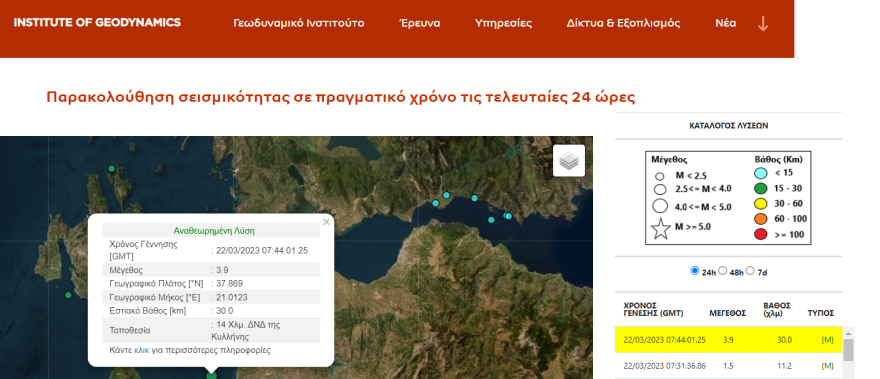Open the Υπηρεσίες menu
Viewport: 880px width, 379px height.
point(503,23)
